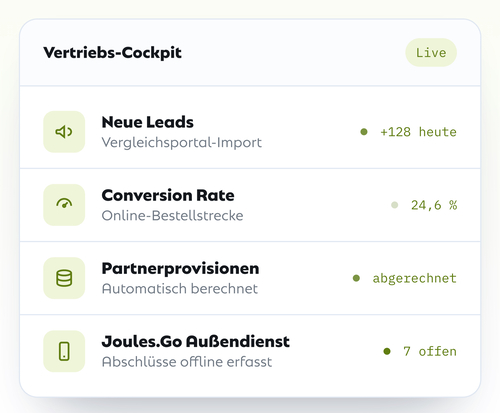Open the Conversion Rate entry title
This screenshot has height=413, width=500.
[168, 195]
